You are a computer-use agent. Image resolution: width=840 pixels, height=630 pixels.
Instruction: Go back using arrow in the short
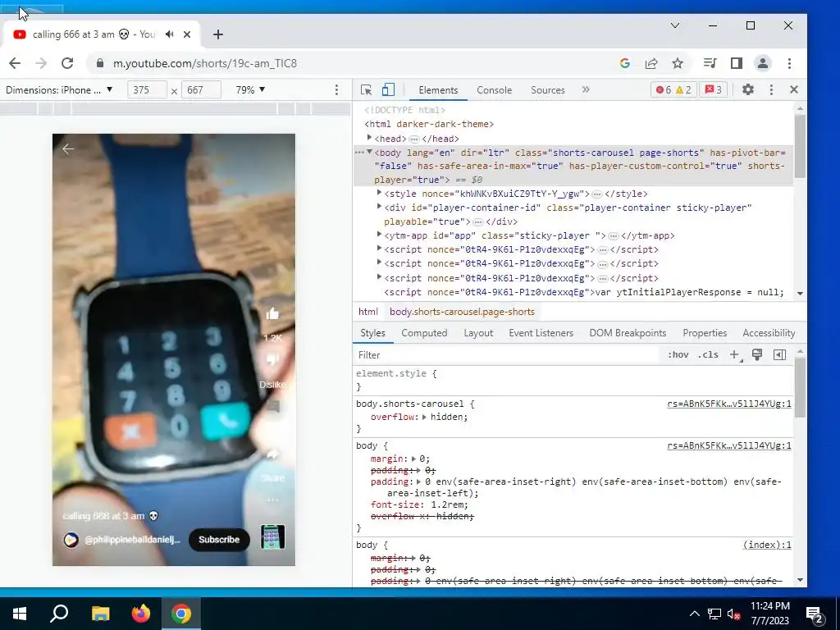(68, 149)
